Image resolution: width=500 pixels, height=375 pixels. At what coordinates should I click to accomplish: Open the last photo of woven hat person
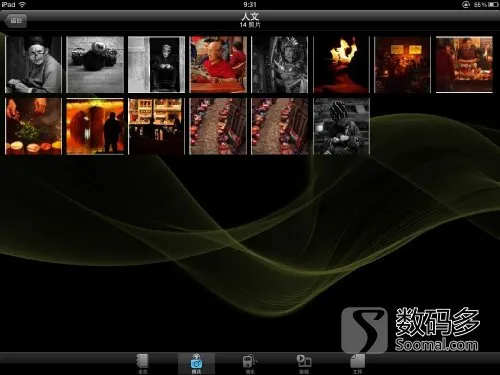point(341,126)
